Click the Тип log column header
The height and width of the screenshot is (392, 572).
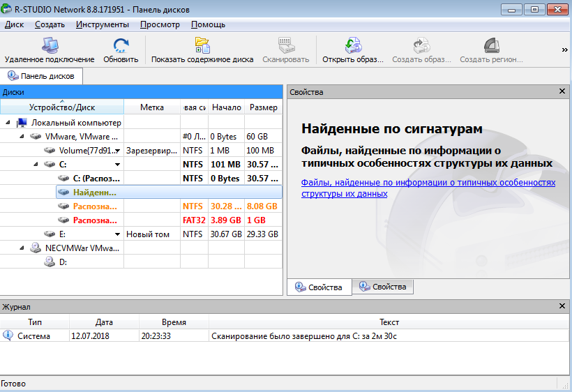35,322
